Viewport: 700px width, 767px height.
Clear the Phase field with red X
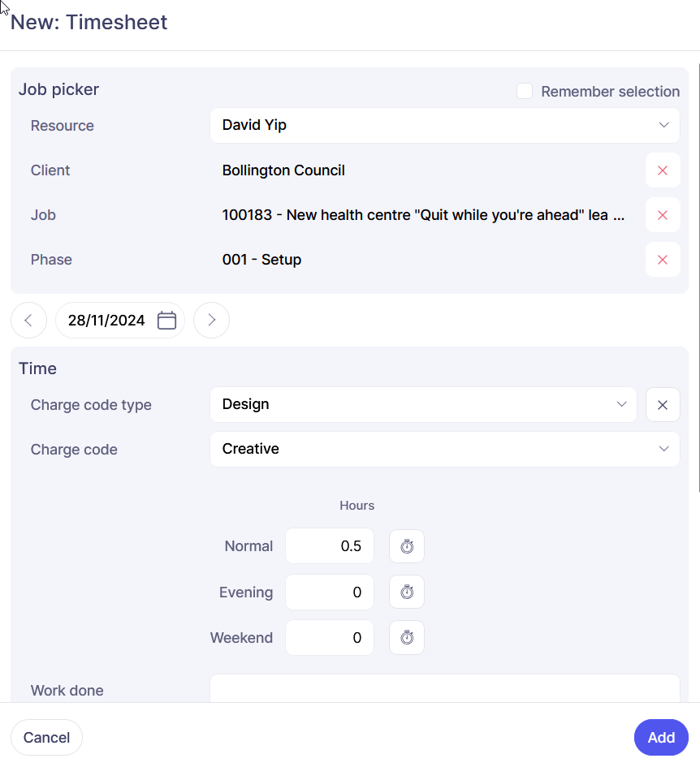663,260
